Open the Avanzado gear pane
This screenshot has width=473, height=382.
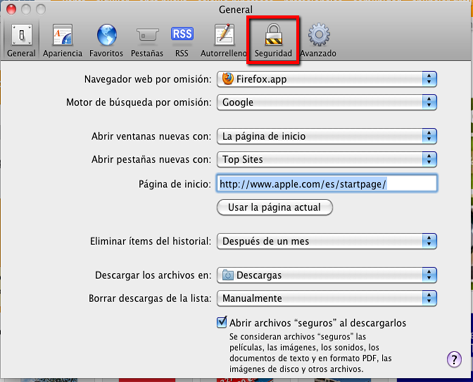pos(318,40)
